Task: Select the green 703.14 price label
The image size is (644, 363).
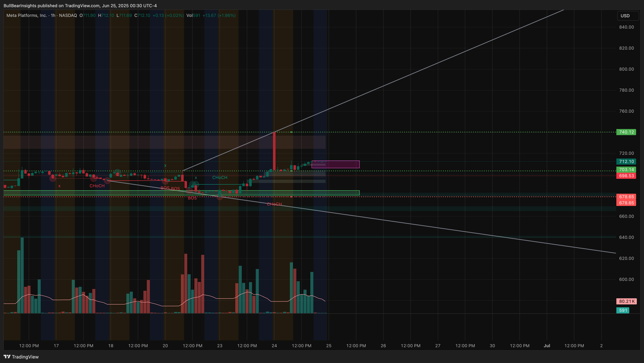Action: coord(626,169)
